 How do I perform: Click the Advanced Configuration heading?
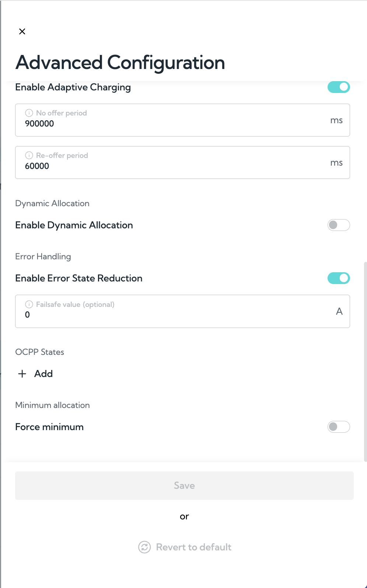120,62
